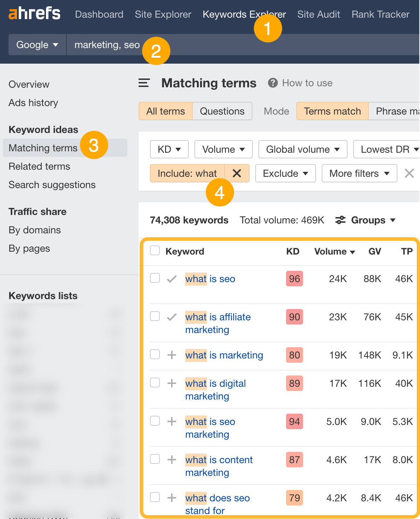Clear all filters using the X icon
The height and width of the screenshot is (519, 420).
click(409, 173)
